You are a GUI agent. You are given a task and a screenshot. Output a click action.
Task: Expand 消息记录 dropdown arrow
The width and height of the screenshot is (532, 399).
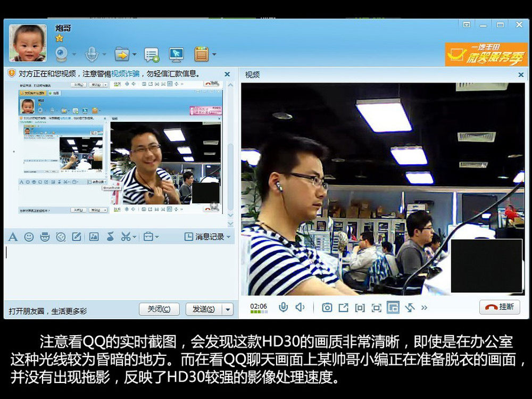point(228,237)
